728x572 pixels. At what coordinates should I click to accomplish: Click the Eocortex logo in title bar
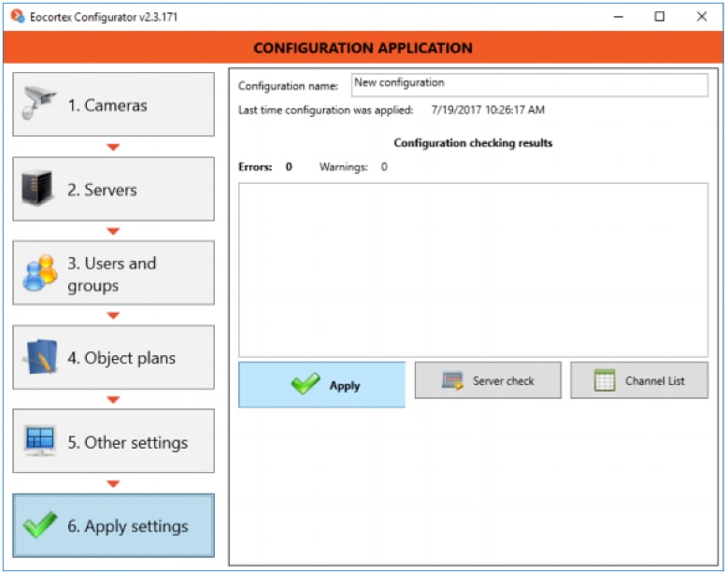click(x=17, y=16)
